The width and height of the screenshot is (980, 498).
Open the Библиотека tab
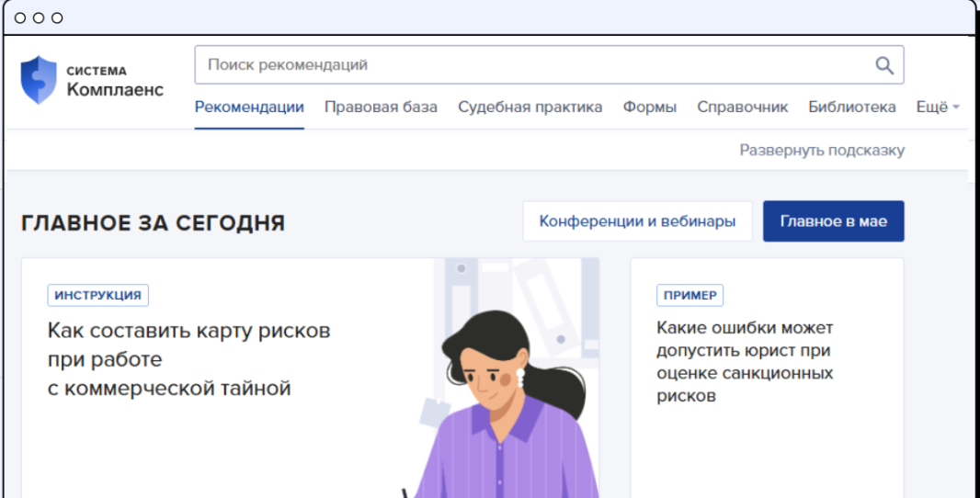point(852,108)
